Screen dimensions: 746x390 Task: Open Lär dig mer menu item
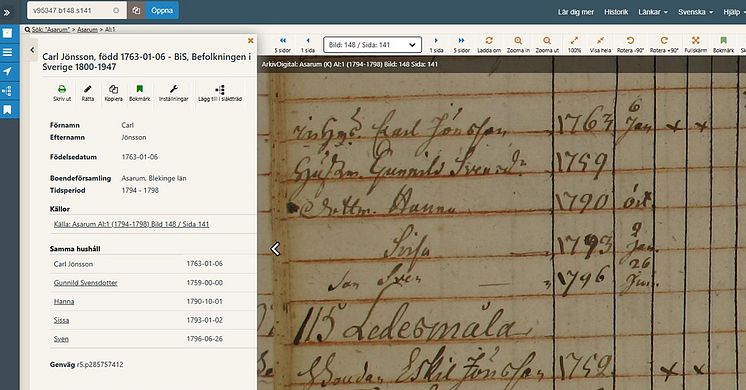coord(576,12)
